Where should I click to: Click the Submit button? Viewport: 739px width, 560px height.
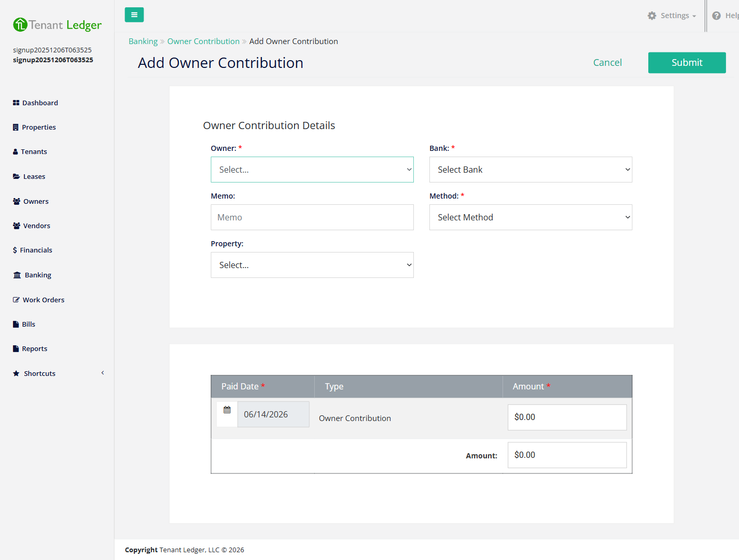[x=687, y=62]
